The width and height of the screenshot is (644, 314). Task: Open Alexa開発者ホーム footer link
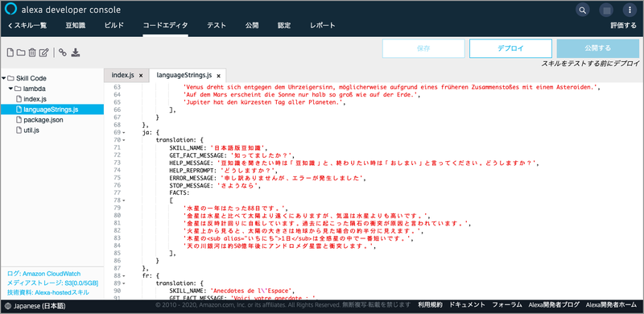tap(611, 304)
